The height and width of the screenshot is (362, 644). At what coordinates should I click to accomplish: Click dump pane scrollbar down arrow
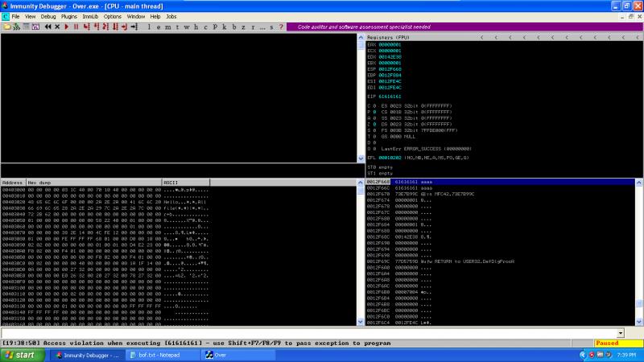361,322
